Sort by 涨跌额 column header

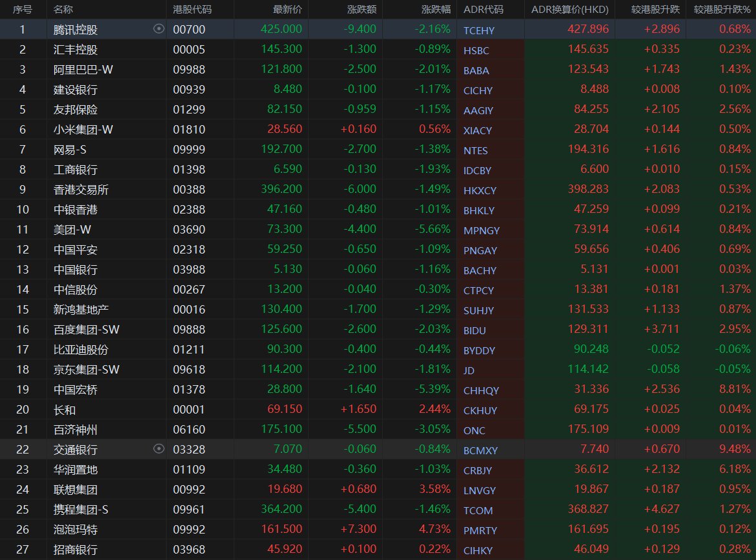coord(362,9)
